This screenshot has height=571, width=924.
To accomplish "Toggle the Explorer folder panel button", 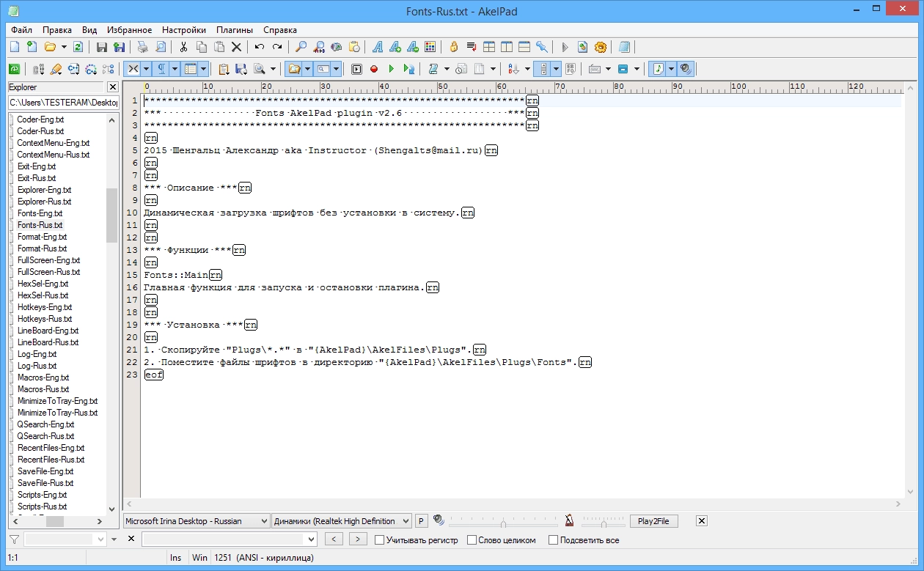I will [x=294, y=69].
